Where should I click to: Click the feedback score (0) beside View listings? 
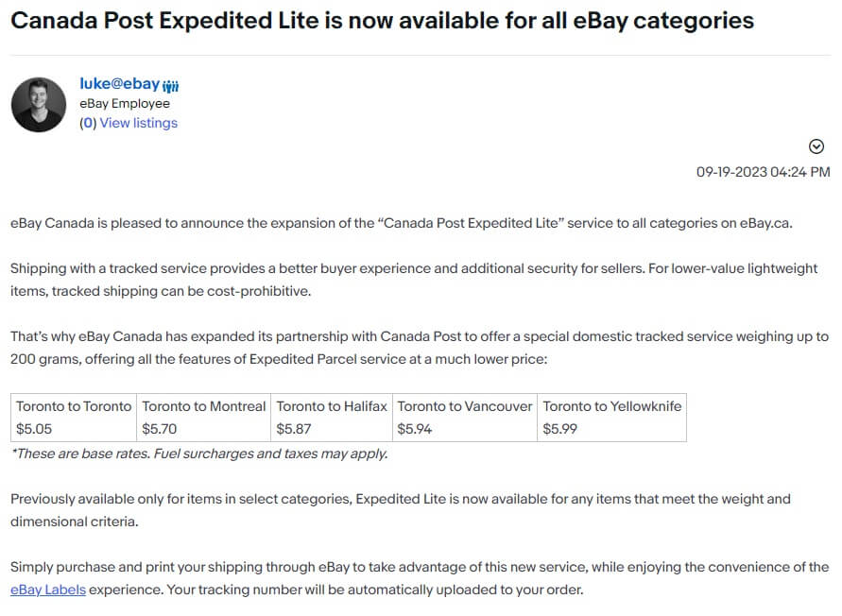[88, 123]
